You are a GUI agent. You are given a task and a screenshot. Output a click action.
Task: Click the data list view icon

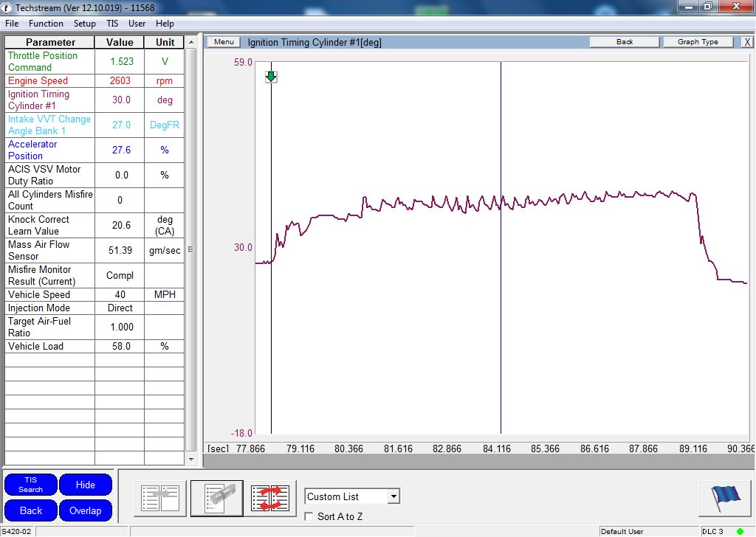click(160, 498)
